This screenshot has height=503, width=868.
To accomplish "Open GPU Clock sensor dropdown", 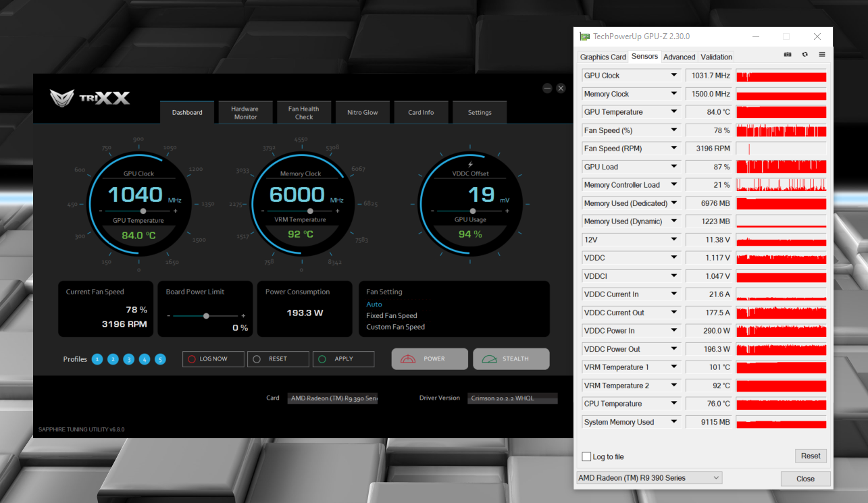I will click(674, 76).
